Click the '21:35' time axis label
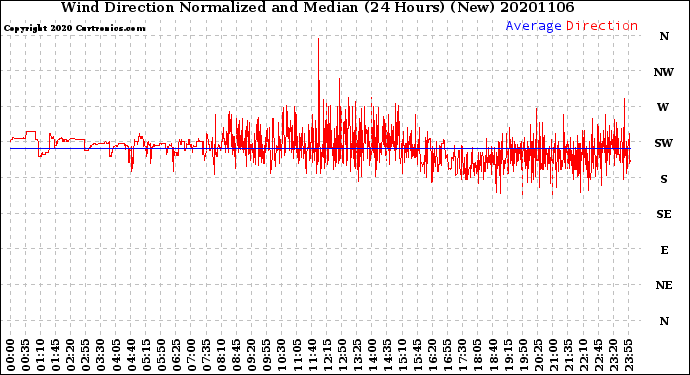The width and height of the screenshot is (690, 375). point(568,355)
